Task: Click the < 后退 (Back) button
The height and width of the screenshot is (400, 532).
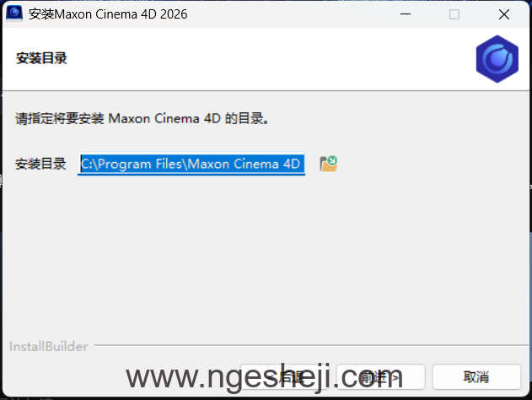Action: point(284,377)
